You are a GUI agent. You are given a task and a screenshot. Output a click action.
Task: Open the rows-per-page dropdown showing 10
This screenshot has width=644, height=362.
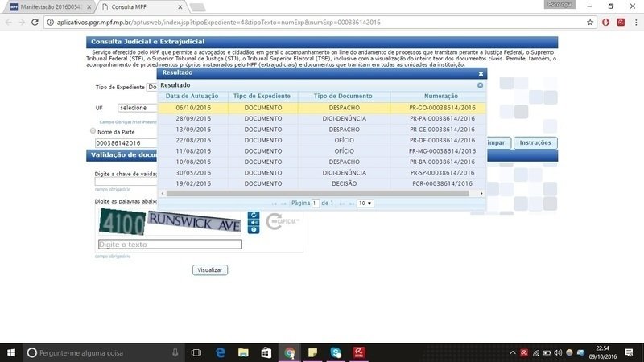coord(365,204)
